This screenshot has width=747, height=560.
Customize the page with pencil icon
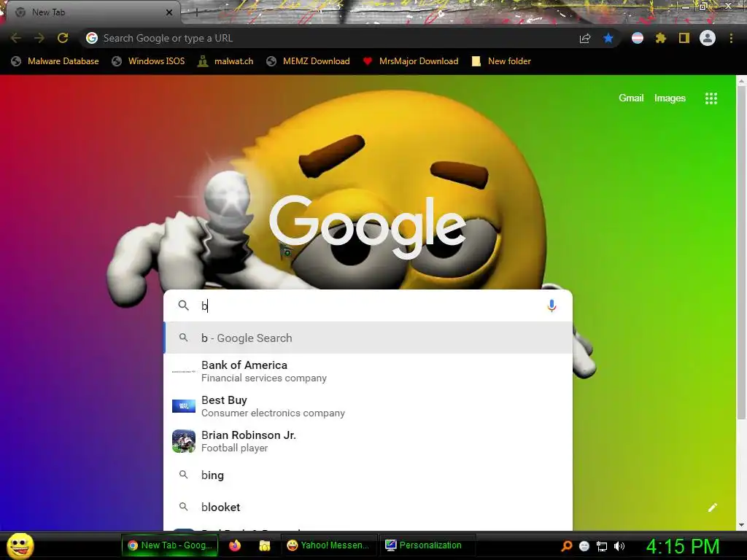[x=713, y=507]
